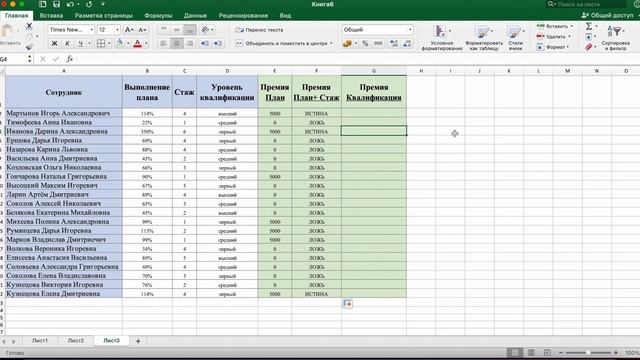Decrease decimal places
640x360 pixels.
tap(407, 43)
